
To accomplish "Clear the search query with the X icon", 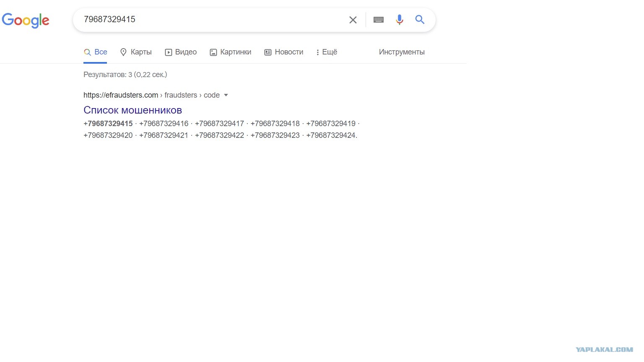I will click(353, 20).
